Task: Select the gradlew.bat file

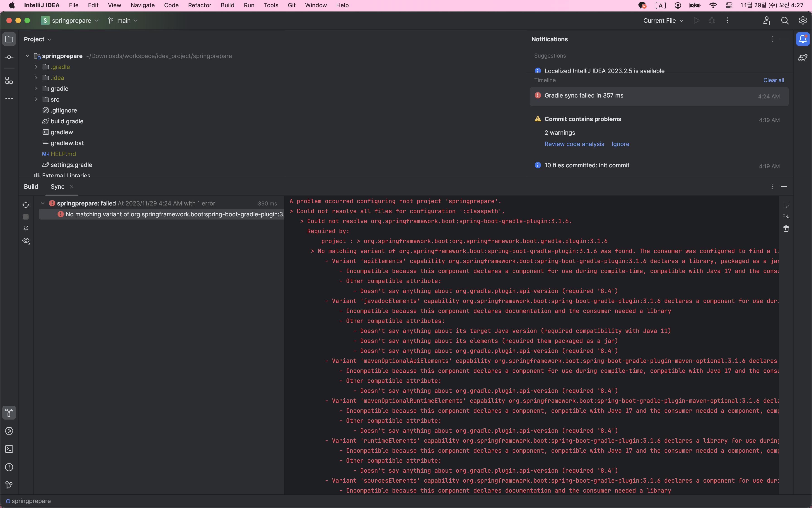Action: (x=67, y=143)
